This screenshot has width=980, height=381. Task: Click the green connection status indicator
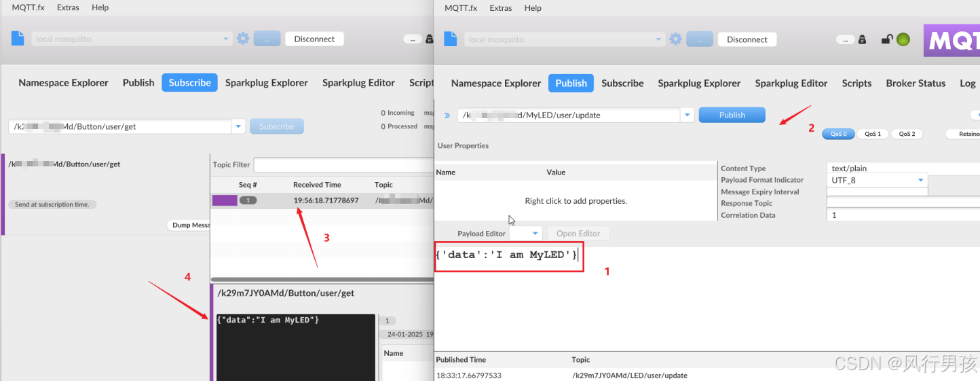click(x=903, y=39)
